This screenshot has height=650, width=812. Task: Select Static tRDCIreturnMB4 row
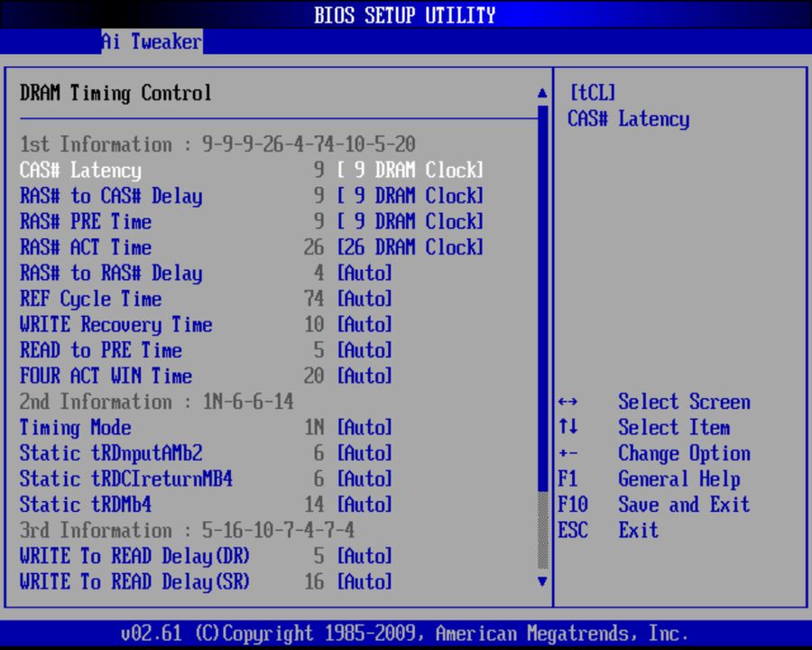[x=126, y=479]
